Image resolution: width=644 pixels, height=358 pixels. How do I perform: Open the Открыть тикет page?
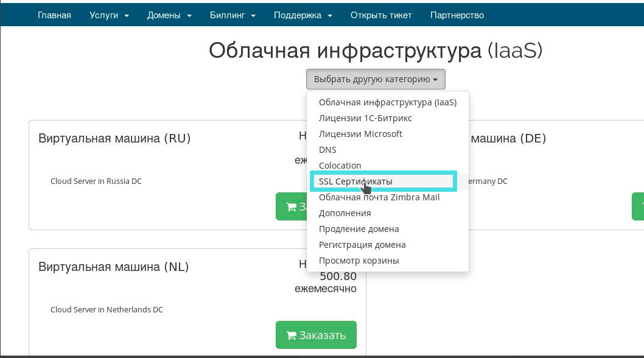click(x=380, y=15)
